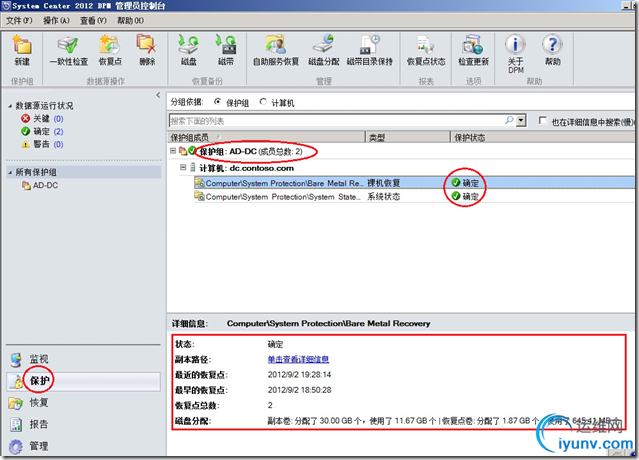Filter by 确定 status (2)
639x460 pixels.
click(x=42, y=131)
